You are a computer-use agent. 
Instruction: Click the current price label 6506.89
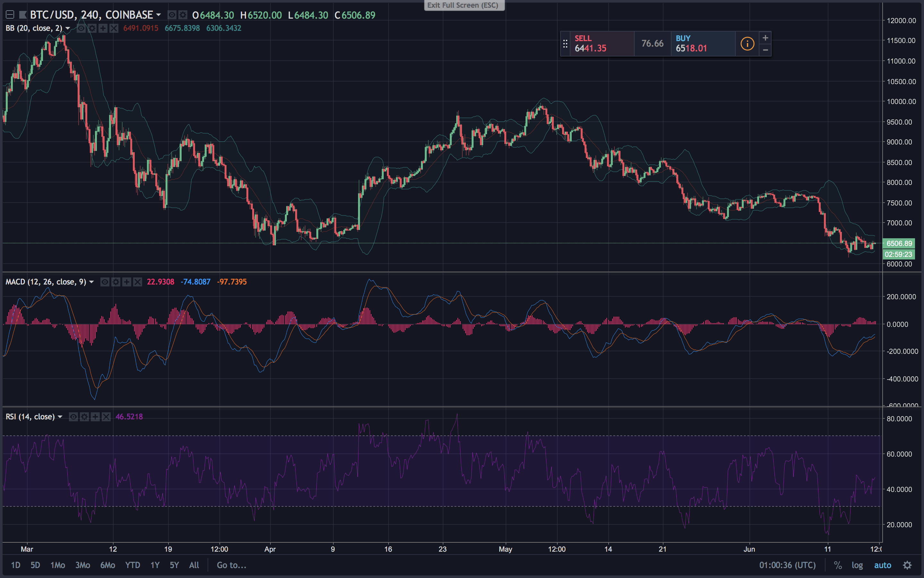(x=899, y=243)
